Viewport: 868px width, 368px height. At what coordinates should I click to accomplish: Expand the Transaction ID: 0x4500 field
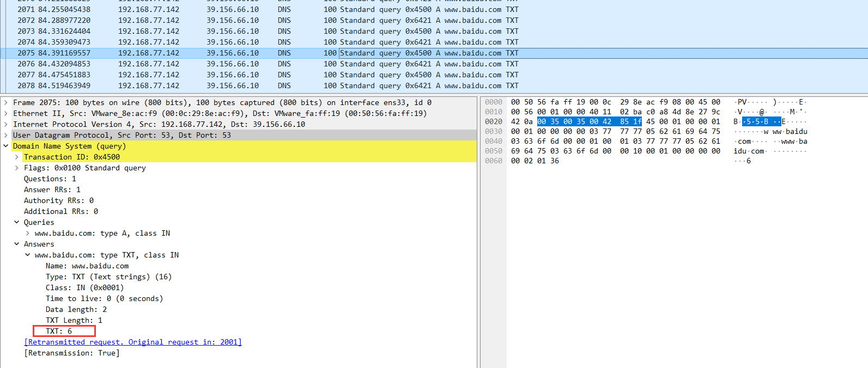[x=17, y=157]
